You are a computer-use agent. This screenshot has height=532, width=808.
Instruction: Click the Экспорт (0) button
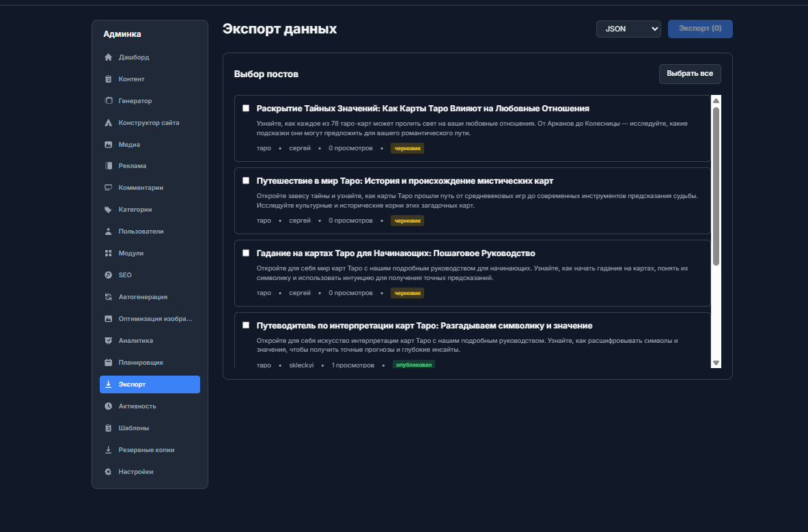tap(700, 29)
